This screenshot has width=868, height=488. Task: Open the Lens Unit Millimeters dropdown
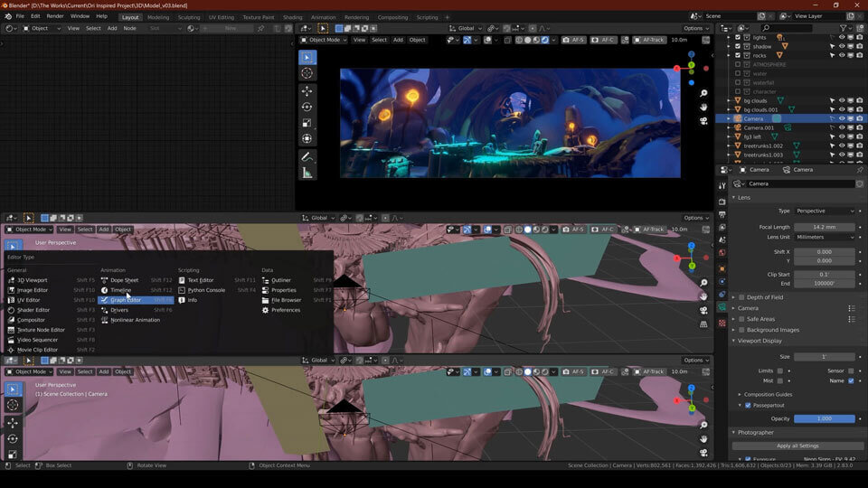[x=825, y=237]
